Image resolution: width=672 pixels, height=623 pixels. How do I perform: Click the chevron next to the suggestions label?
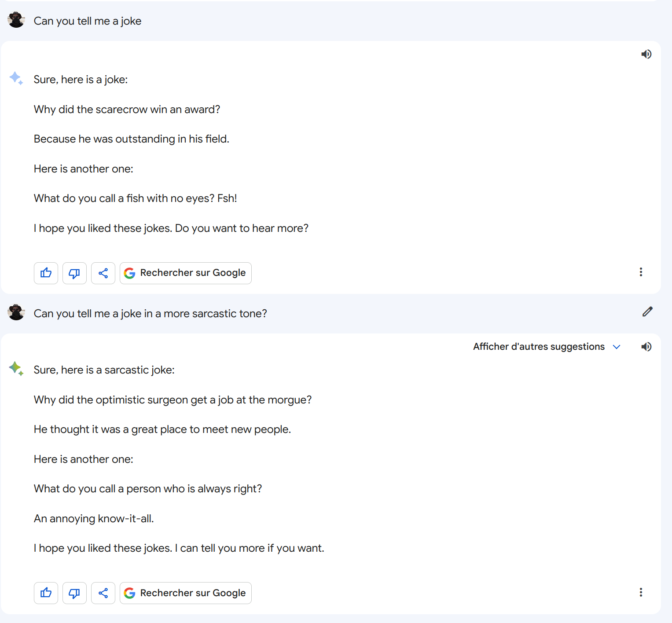[616, 347]
